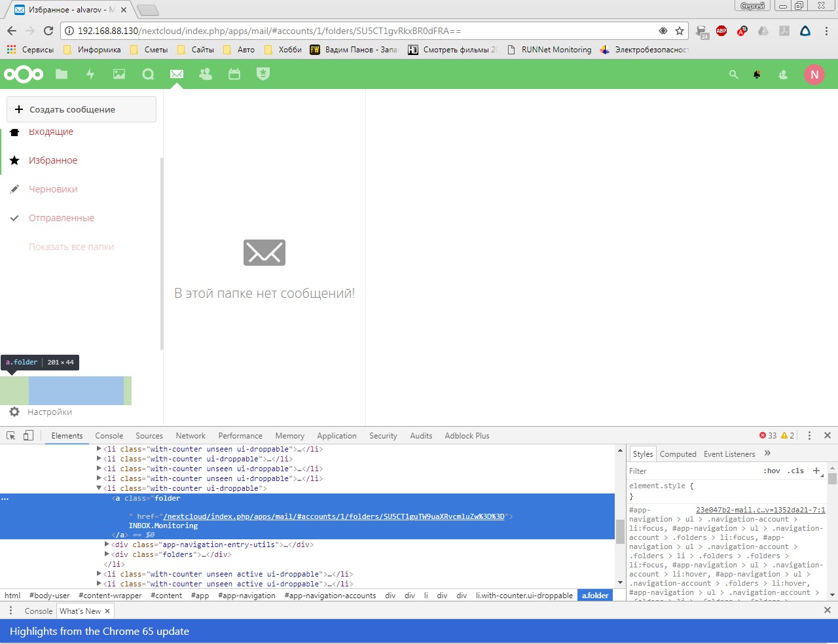Toggle the .cls class editor option
Viewport: 838px width, 644px height.
(x=796, y=471)
